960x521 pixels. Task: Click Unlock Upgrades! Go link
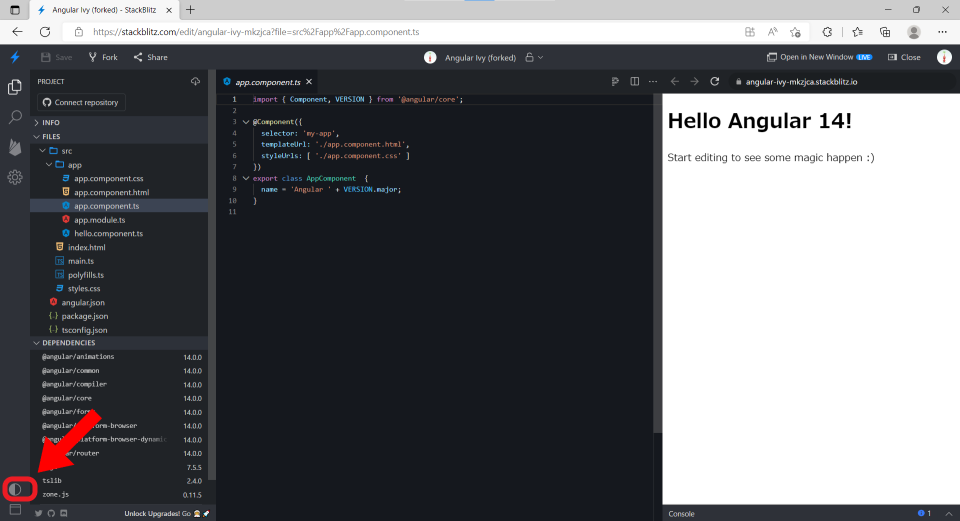tap(167, 514)
